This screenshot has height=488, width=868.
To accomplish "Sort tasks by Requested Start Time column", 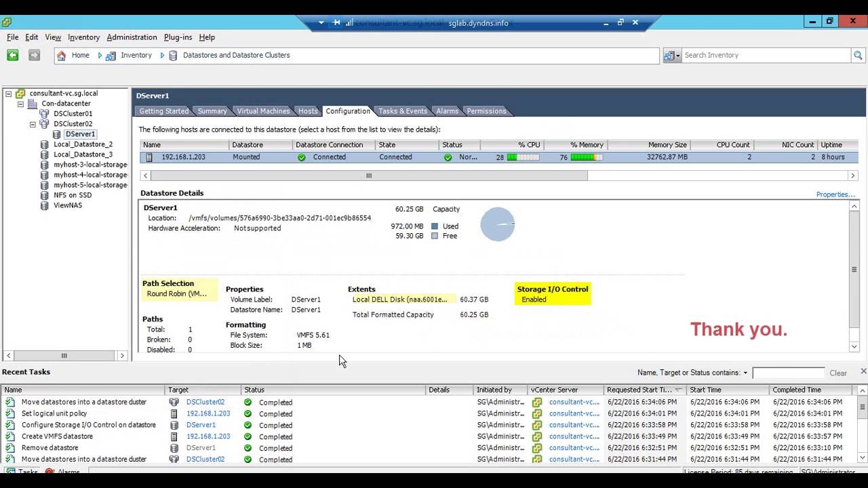I will [x=644, y=390].
